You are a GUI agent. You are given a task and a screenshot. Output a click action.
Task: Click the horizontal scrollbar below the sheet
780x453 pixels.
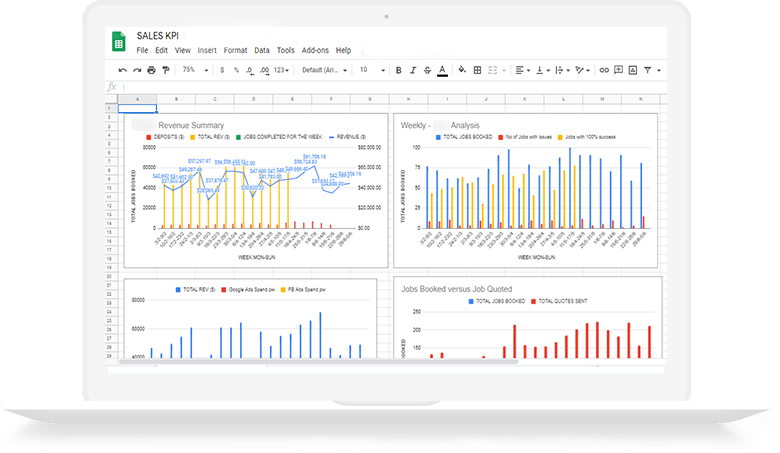(318, 362)
